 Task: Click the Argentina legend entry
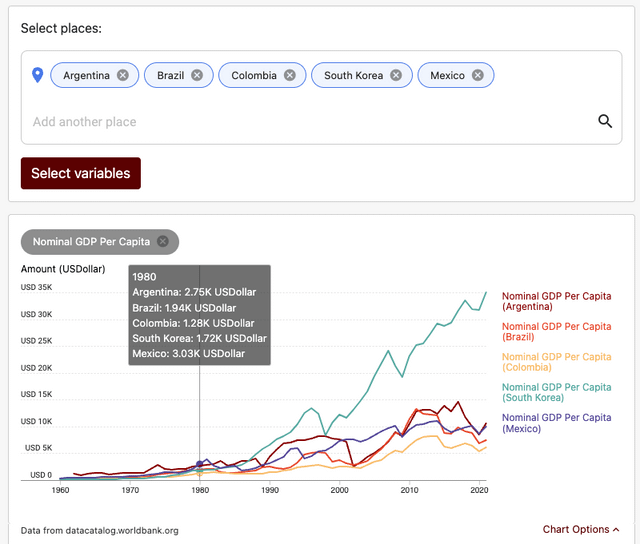[x=556, y=301]
